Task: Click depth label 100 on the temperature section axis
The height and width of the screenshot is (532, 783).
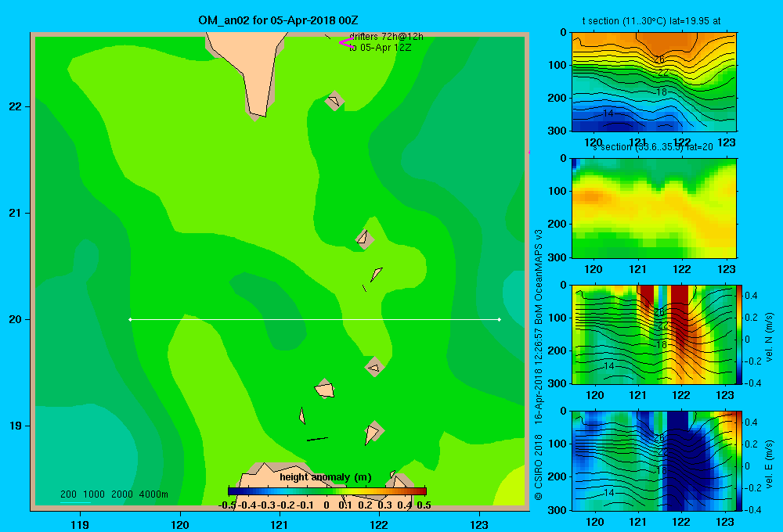Action: (x=557, y=65)
